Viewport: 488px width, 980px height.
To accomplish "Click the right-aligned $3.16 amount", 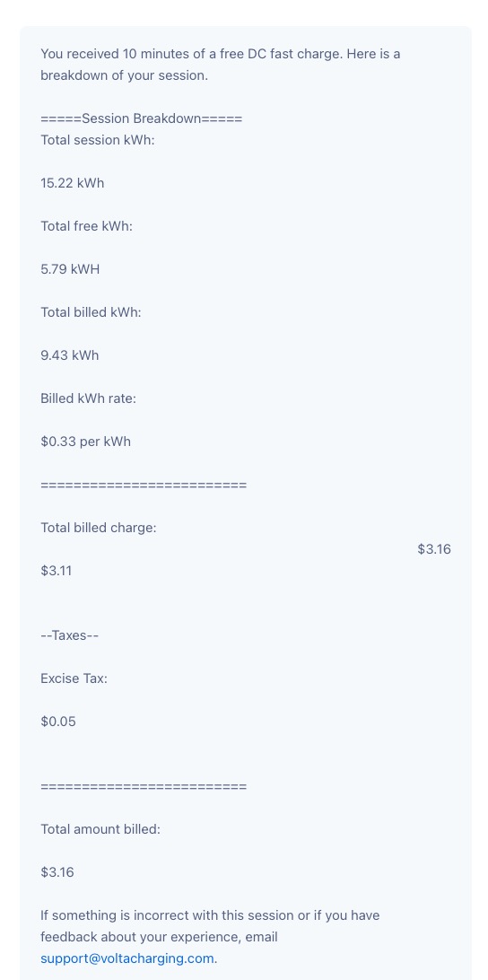I will pos(434,549).
